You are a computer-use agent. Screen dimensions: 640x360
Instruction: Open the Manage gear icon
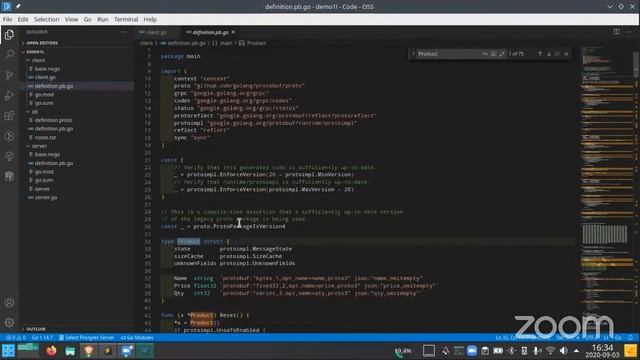[x=9, y=322]
